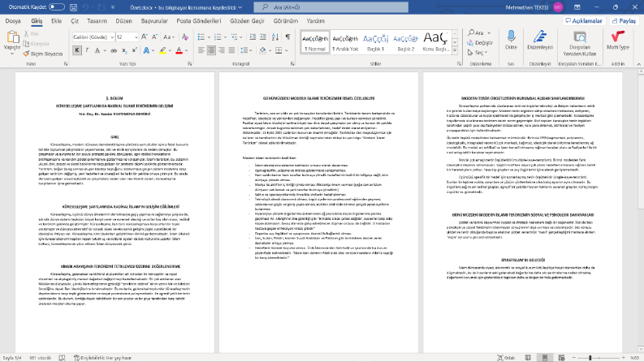Align text right
The image size is (644, 362).
[222, 50]
